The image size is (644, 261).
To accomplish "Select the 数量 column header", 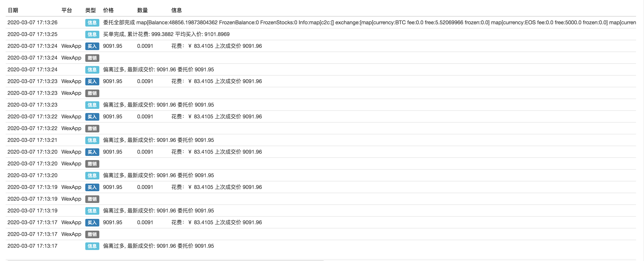I will 142,10.
